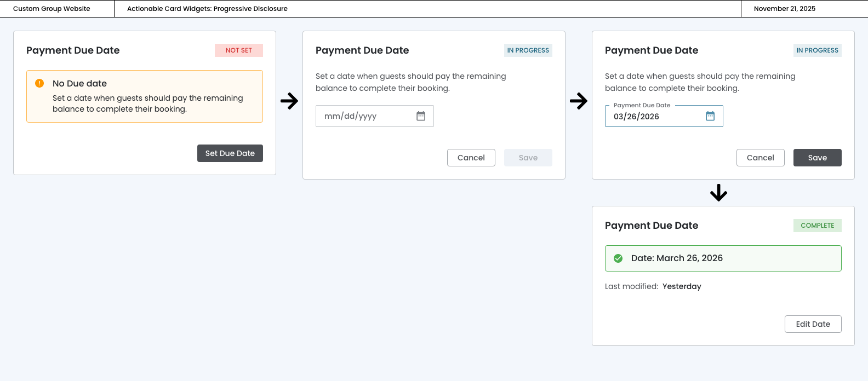The width and height of the screenshot is (868, 381).
Task: Click green checkmark icon beside March 26 date
Action: pyautogui.click(x=618, y=258)
